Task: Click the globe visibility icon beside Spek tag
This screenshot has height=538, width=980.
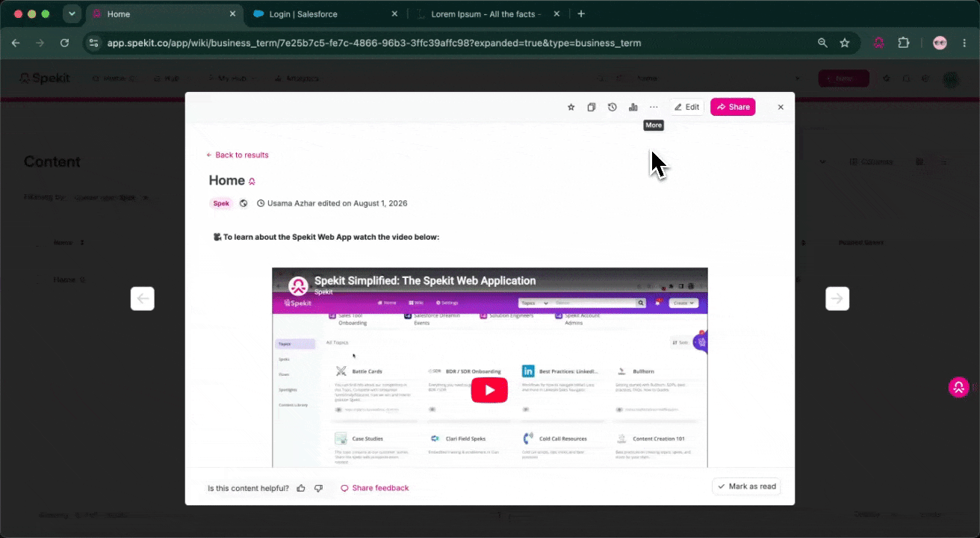Action: 244,203
